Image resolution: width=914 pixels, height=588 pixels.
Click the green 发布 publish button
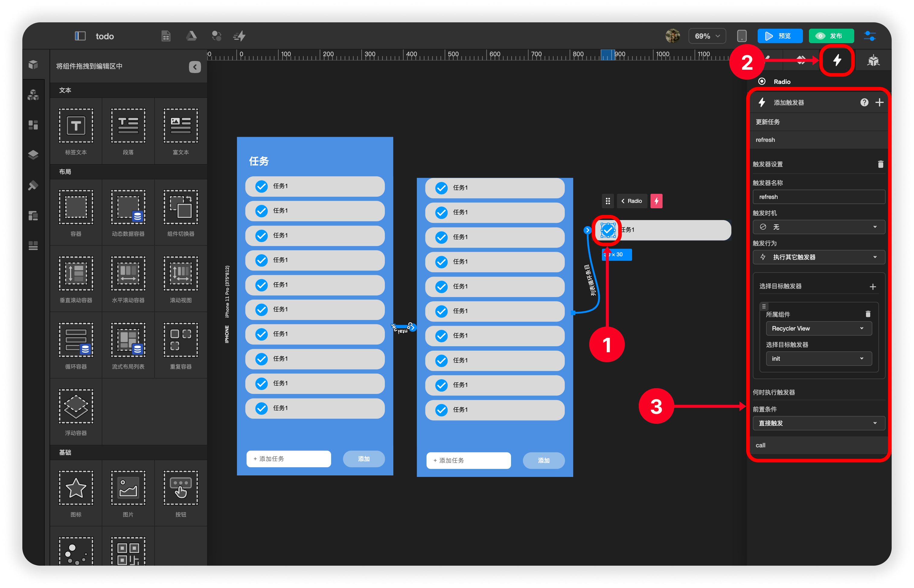[831, 36]
